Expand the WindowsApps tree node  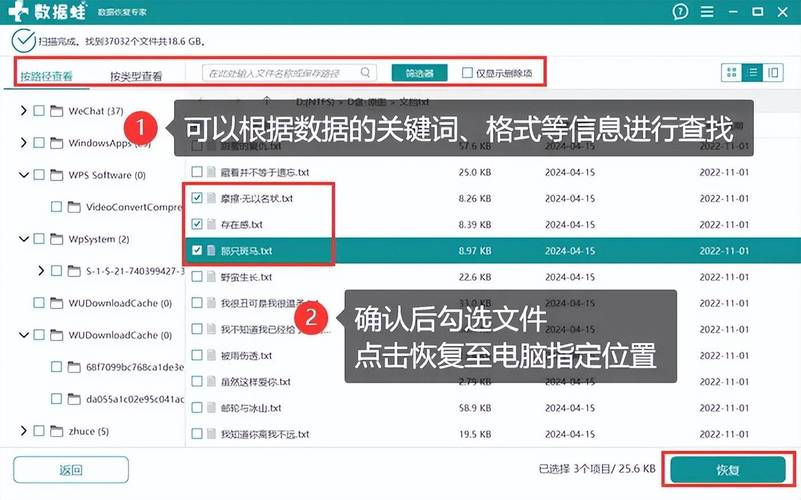(23, 142)
